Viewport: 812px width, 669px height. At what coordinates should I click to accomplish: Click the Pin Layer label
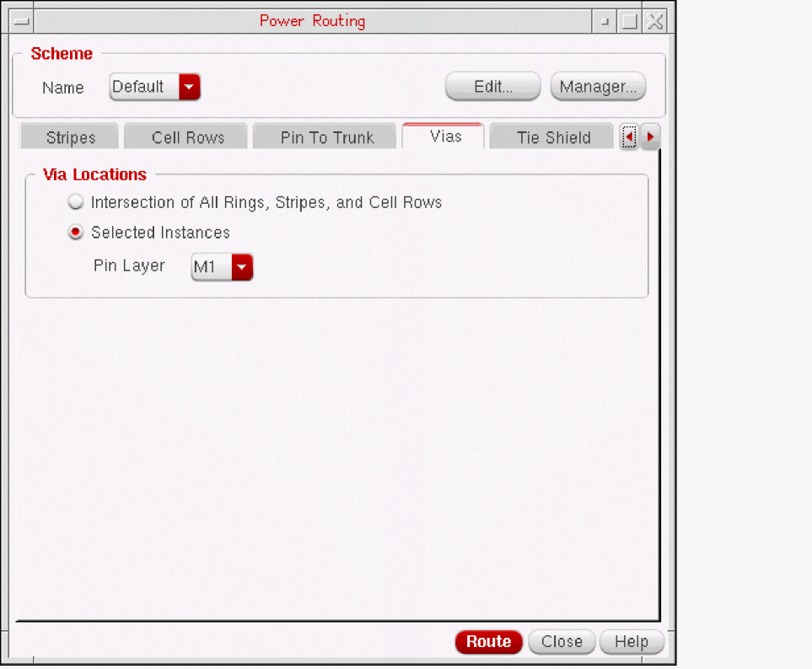[129, 265]
